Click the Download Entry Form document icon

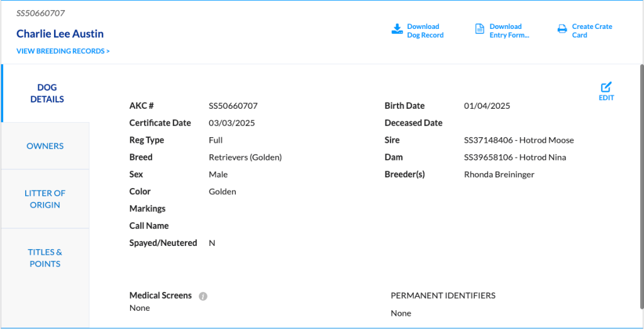[479, 30]
